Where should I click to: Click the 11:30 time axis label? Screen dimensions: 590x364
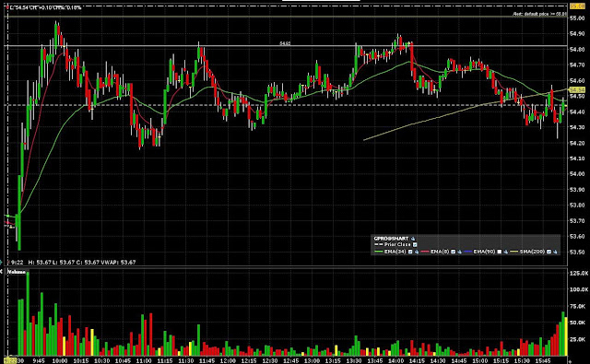tap(186, 360)
